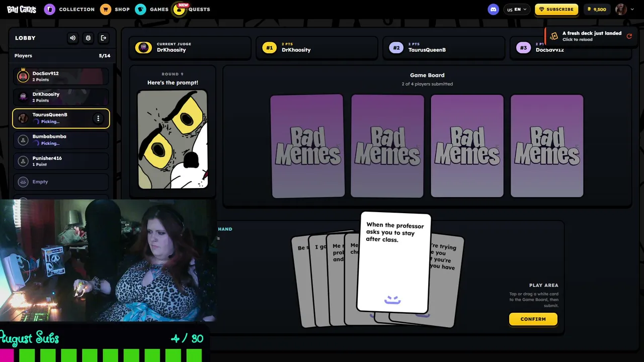Image resolution: width=644 pixels, height=362 pixels.
Task: Select player Bumbabumba in the lobby
Action: [x=61, y=140]
